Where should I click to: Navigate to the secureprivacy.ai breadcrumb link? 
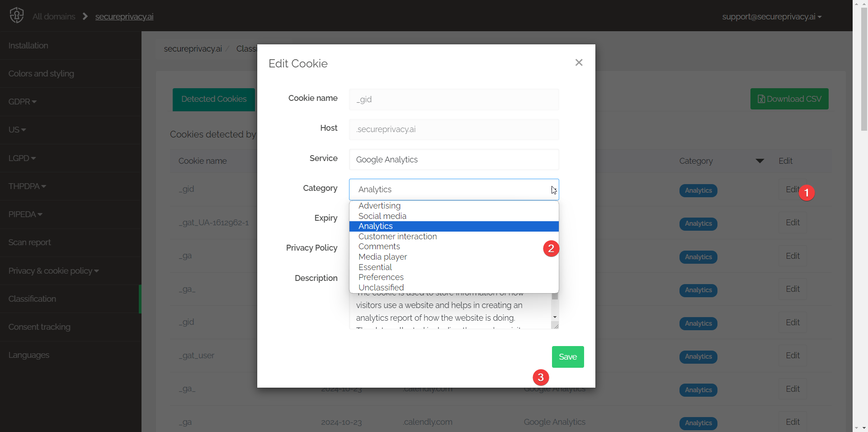pyautogui.click(x=124, y=17)
